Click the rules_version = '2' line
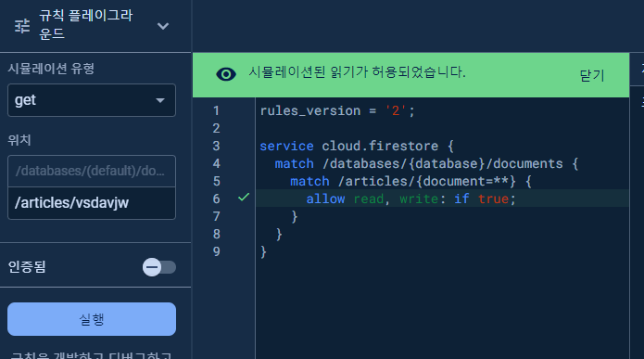Image resolution: width=644 pixels, height=359 pixels. coord(337,110)
